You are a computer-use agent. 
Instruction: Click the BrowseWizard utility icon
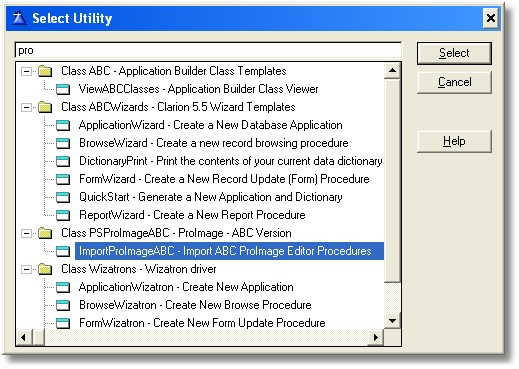click(63, 143)
